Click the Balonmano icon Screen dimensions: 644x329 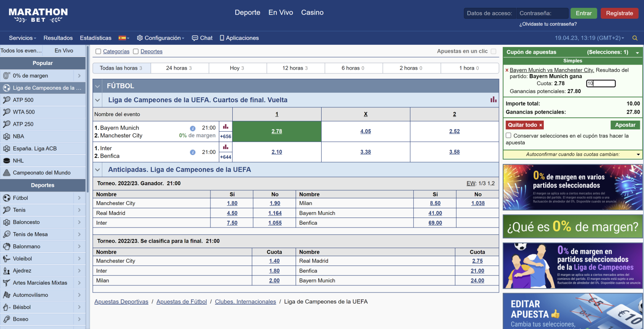tap(6, 246)
